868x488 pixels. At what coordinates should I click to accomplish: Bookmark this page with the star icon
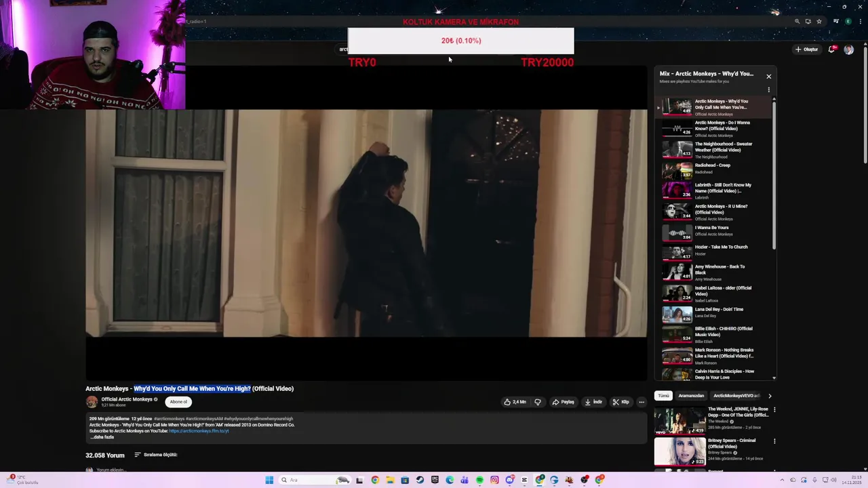[819, 22]
